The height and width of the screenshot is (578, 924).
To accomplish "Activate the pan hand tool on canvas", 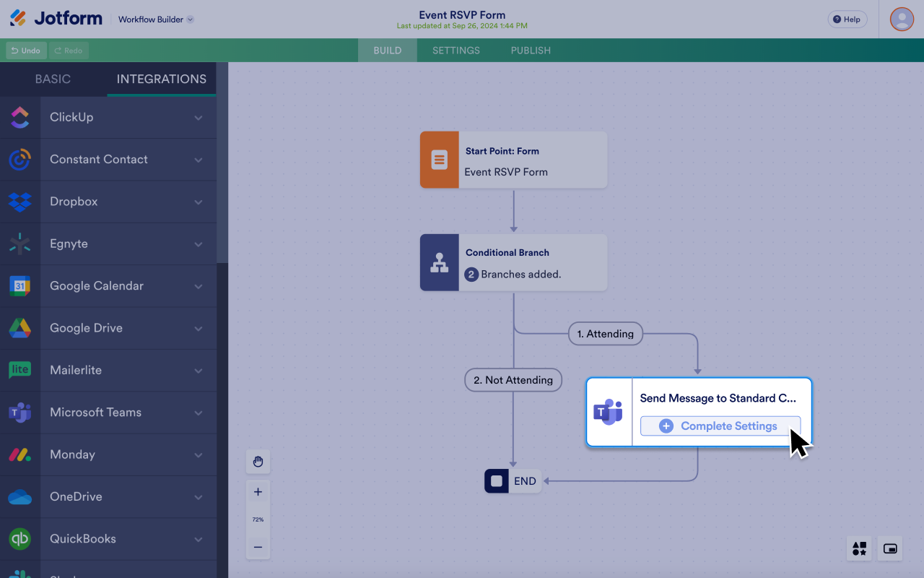I will 258,462.
